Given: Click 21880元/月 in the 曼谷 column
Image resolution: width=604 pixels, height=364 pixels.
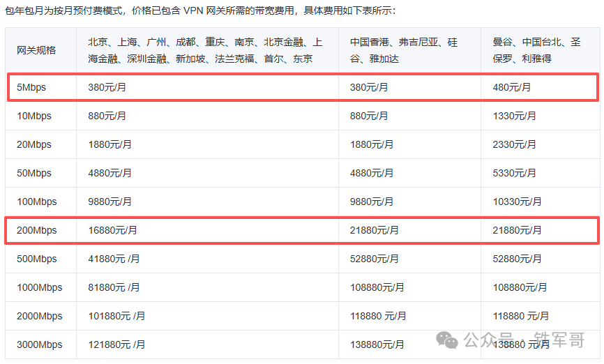Looking at the screenshot, I should (x=517, y=230).
